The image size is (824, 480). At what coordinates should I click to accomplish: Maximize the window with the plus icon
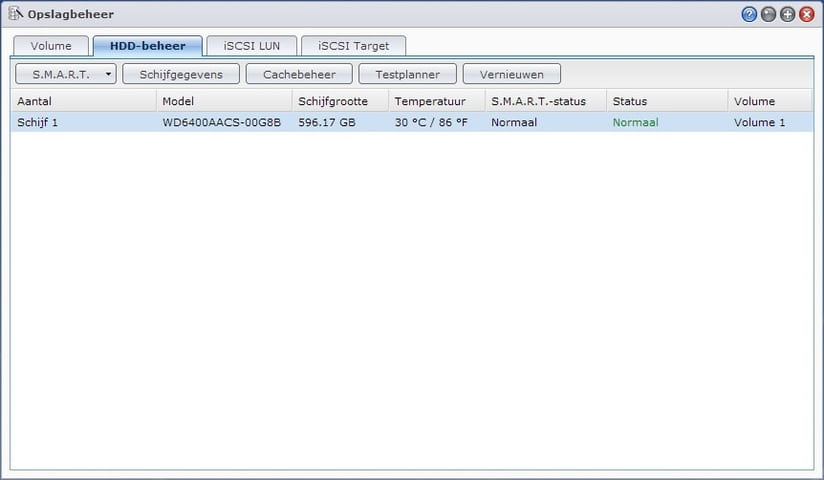tap(788, 15)
